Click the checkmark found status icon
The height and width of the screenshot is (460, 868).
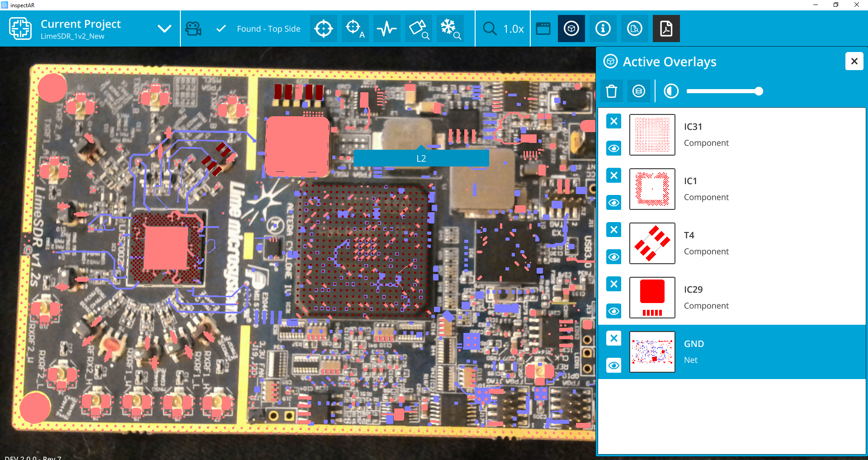click(221, 28)
